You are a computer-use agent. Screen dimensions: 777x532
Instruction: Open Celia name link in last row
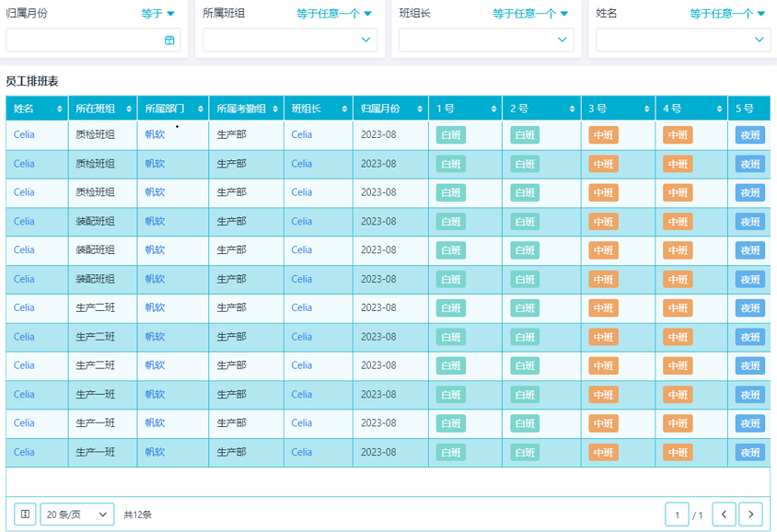[24, 452]
